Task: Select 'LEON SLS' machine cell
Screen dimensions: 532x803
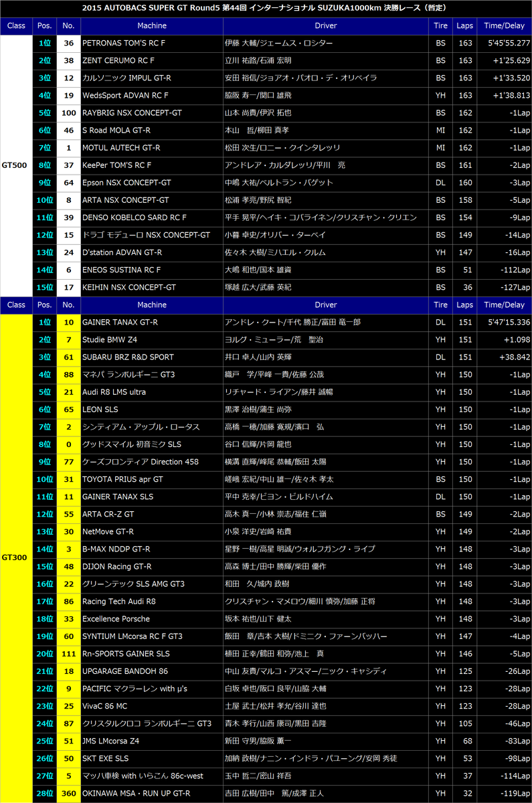Action: point(151,410)
